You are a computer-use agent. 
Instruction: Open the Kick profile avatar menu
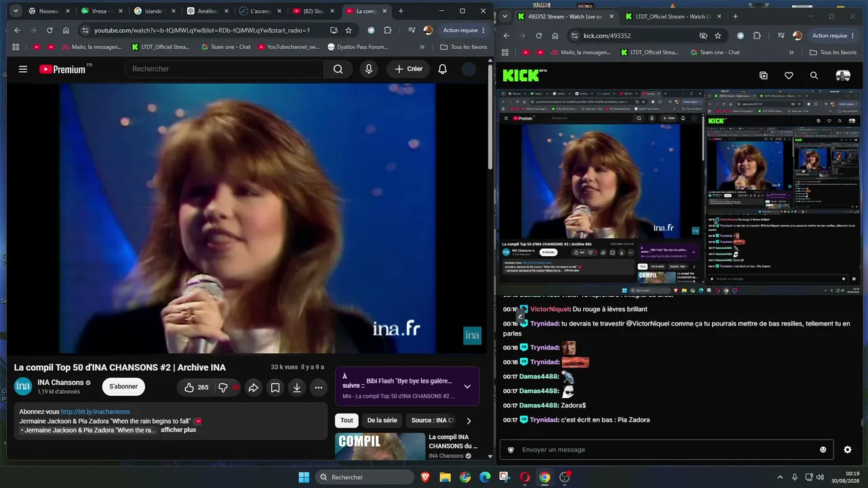pos(843,76)
